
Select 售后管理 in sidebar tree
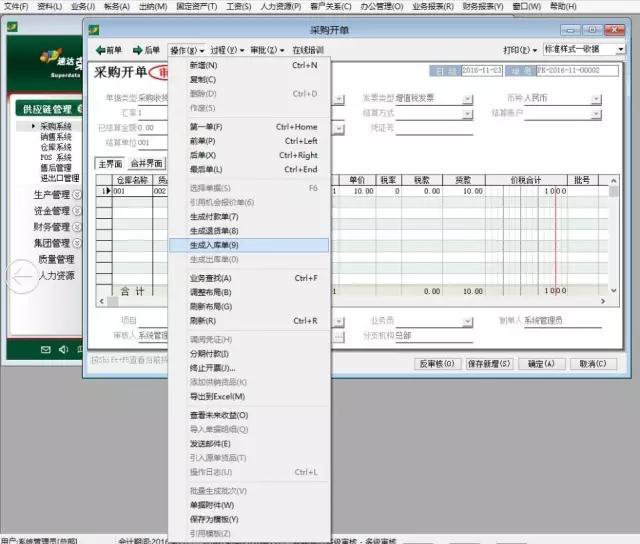(56, 168)
